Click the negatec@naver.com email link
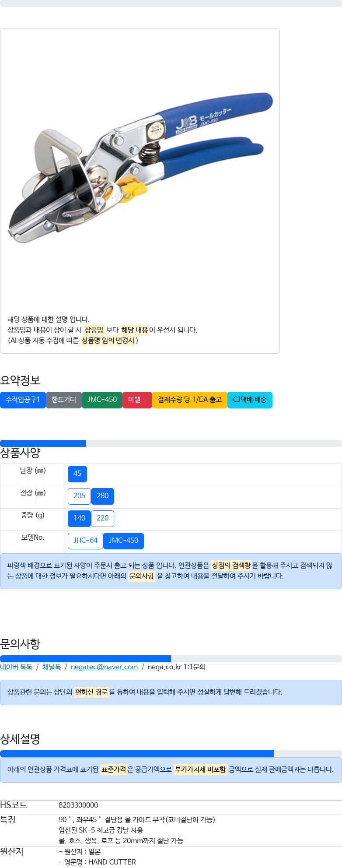Screen dimensions: 342x868 click(104, 667)
